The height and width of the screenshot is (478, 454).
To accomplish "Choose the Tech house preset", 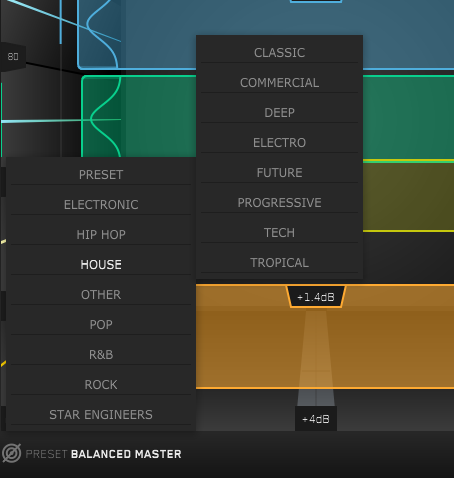I will tap(279, 233).
